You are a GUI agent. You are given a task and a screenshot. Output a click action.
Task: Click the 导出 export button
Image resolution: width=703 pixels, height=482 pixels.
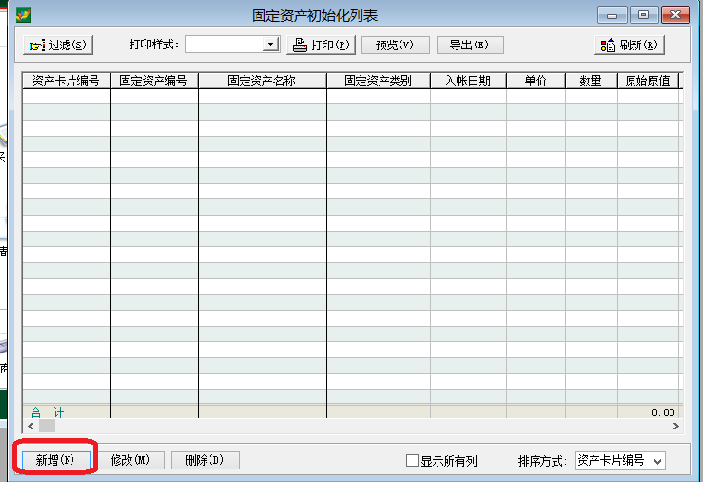[469, 45]
